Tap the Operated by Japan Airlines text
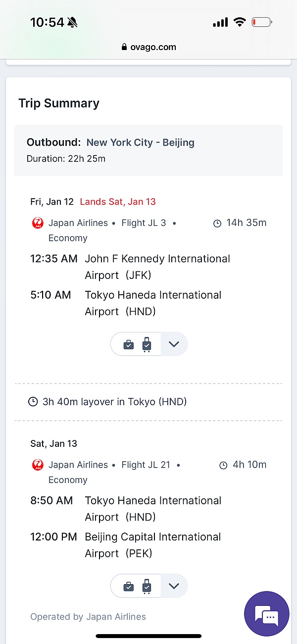The image size is (297, 644). tap(88, 617)
